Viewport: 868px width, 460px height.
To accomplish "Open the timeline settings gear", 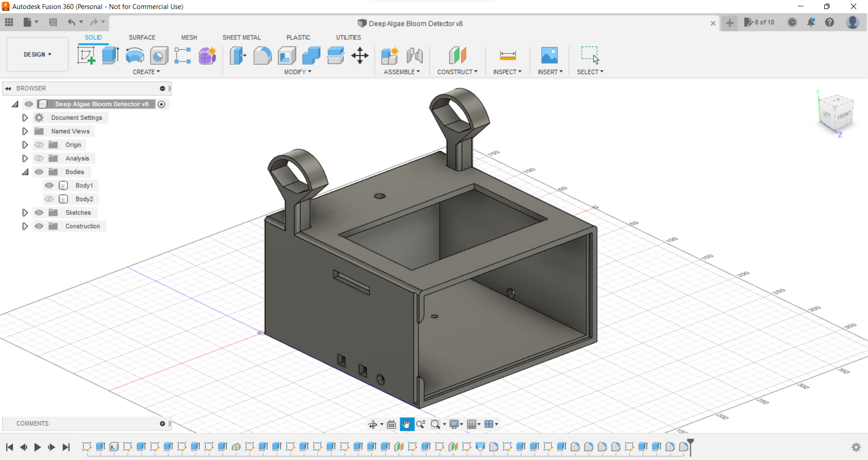I will click(856, 447).
